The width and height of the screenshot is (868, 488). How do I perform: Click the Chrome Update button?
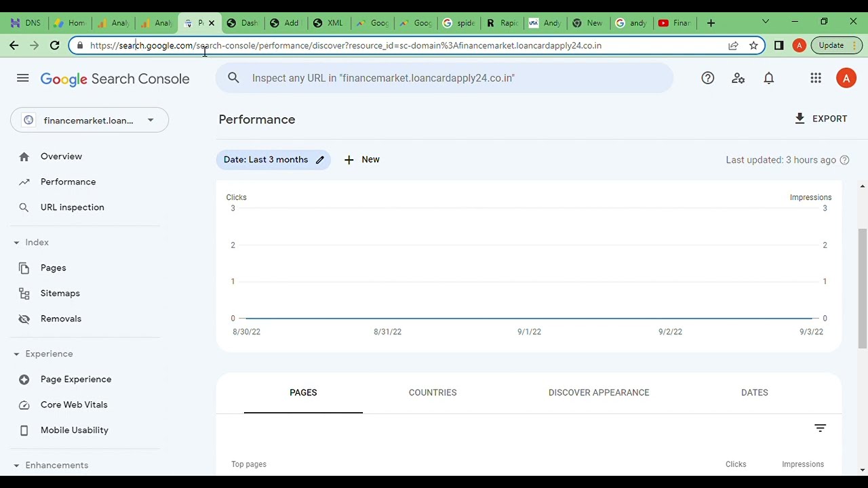(x=831, y=45)
